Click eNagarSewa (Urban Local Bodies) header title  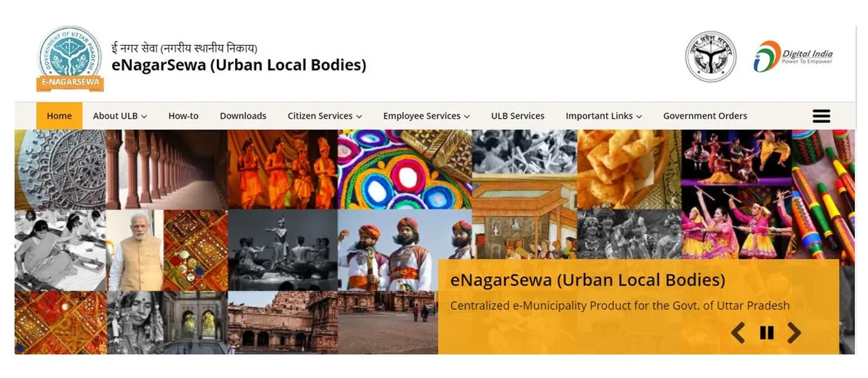coord(239,65)
